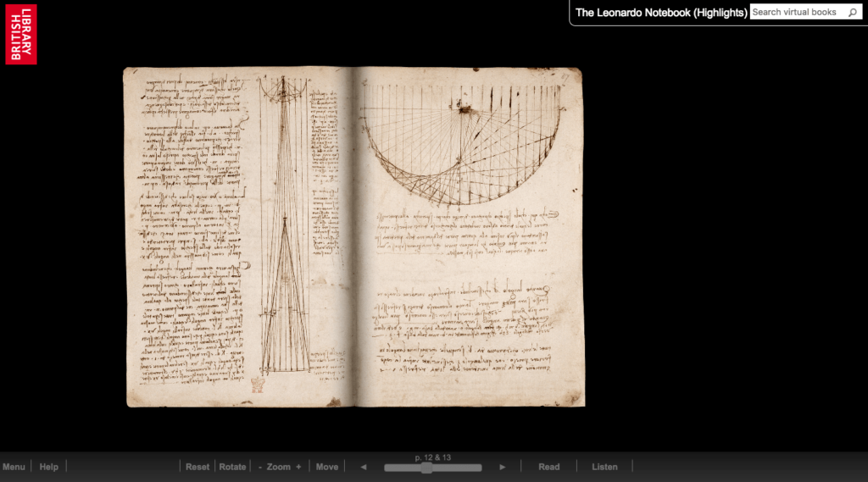
Task: Go to previous page with left arrow
Action: click(x=364, y=467)
